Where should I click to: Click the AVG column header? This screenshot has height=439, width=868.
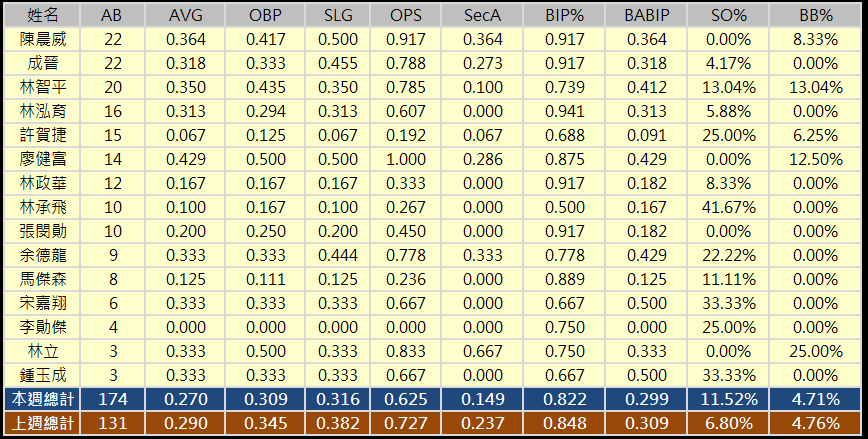point(184,16)
